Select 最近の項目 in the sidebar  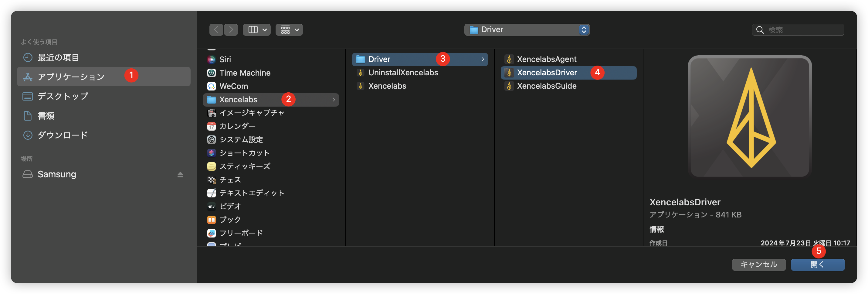(103, 58)
